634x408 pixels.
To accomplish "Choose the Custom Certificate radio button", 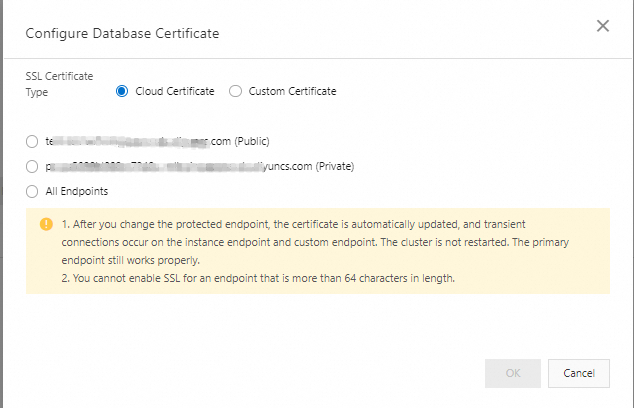I will (236, 91).
